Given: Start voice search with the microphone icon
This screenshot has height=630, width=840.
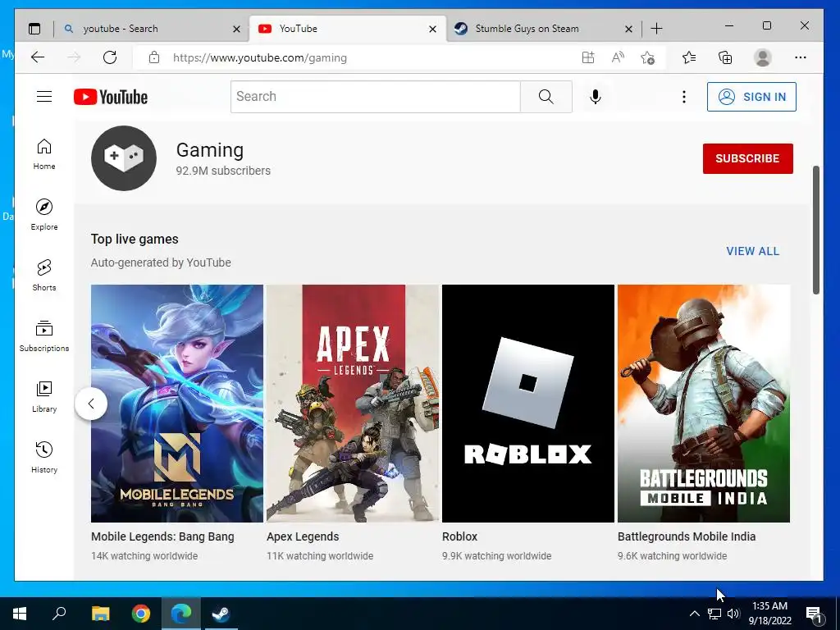Looking at the screenshot, I should 596,97.
